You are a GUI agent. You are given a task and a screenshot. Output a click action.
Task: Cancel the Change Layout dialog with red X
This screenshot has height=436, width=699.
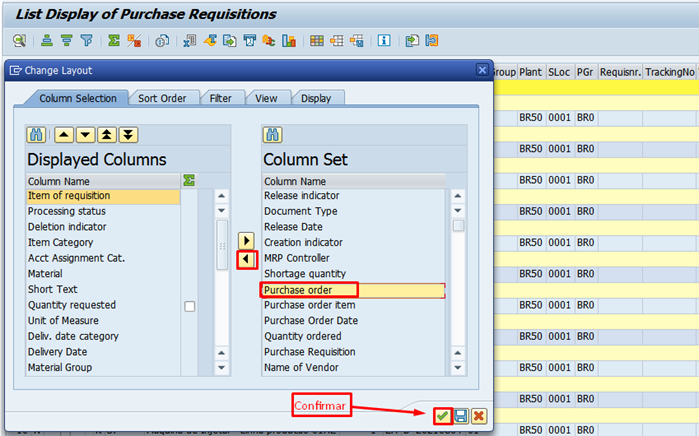tap(479, 416)
